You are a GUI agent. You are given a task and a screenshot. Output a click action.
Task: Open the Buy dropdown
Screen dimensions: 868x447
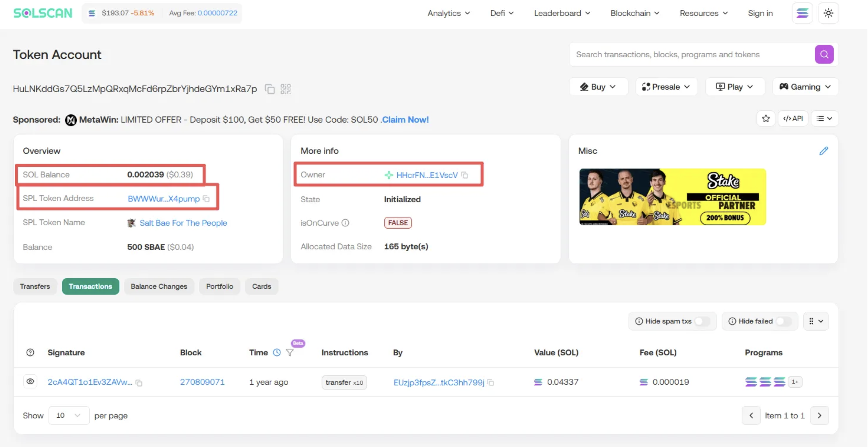pos(598,87)
